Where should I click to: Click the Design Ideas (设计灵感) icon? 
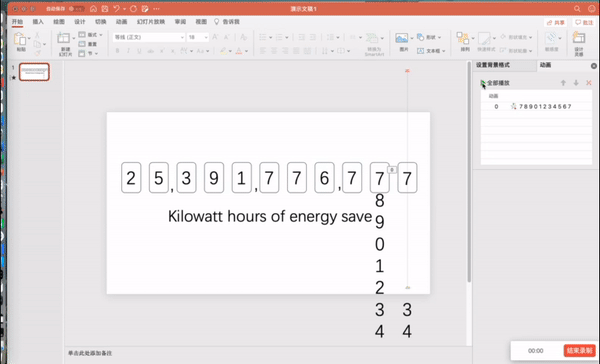point(579,38)
